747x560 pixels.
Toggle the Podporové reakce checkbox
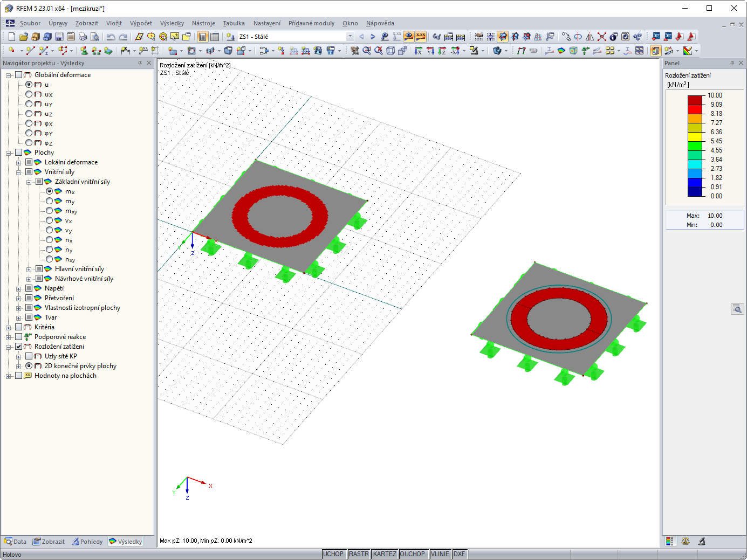(19, 337)
